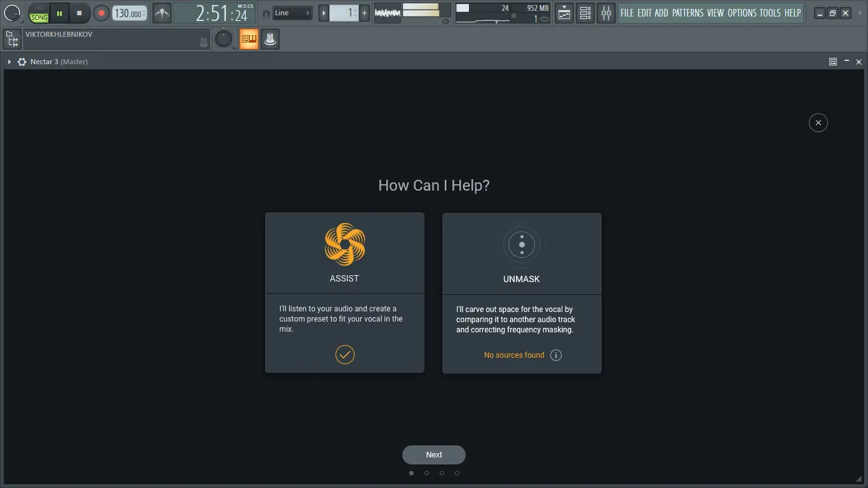Screen dimensions: 868x488
Task: Open the Mixer window icon
Action: (606, 13)
